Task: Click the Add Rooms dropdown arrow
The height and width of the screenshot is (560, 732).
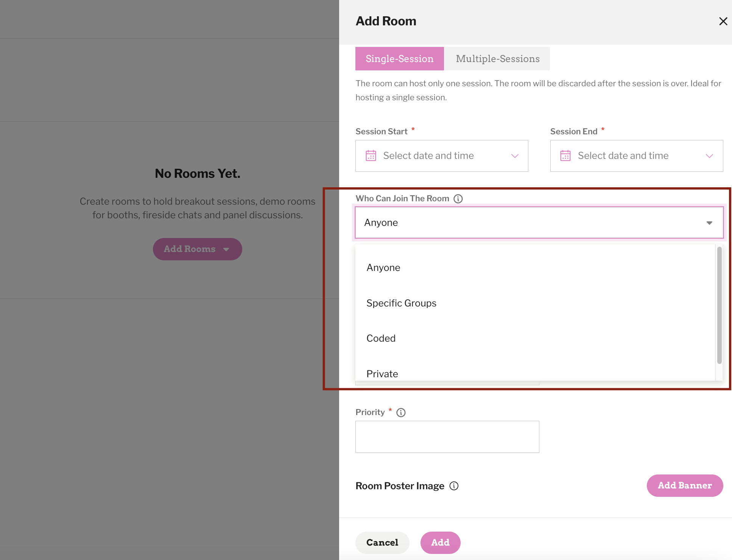Action: coord(226,249)
